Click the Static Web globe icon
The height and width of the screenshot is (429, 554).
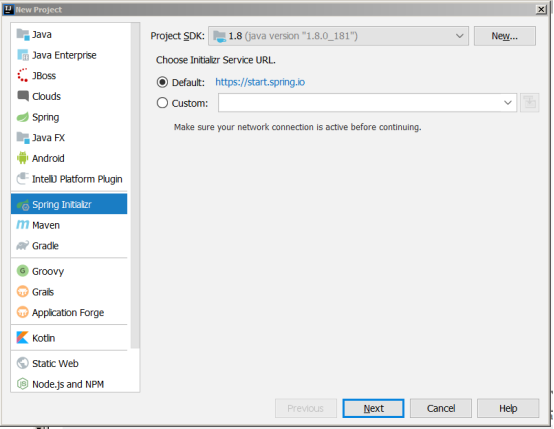23,363
